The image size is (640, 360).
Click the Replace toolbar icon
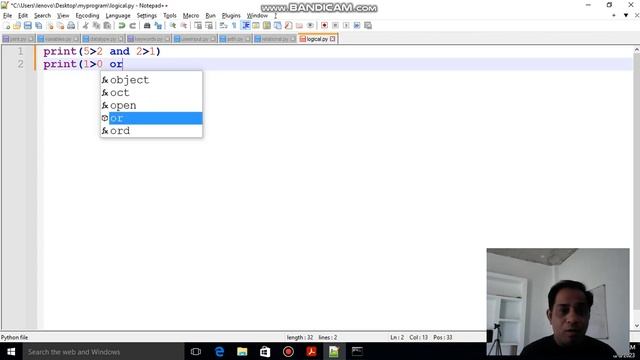pyautogui.click(x=158, y=26)
